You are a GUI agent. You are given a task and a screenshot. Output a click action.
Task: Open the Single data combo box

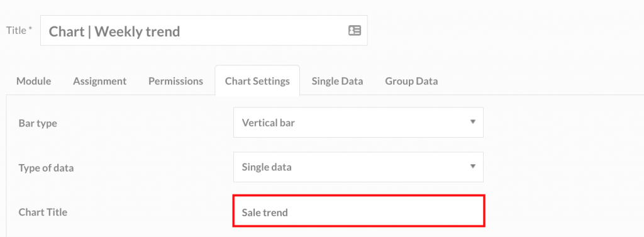(358, 167)
